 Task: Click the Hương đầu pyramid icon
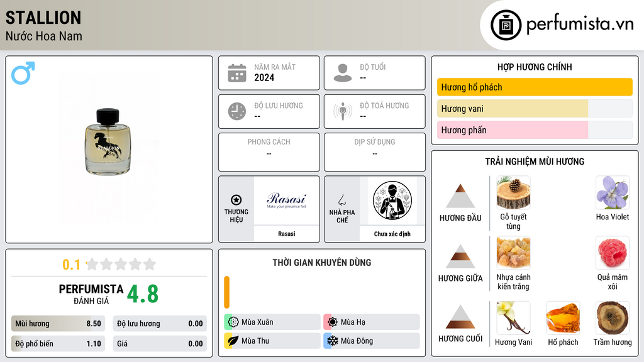tap(460, 196)
